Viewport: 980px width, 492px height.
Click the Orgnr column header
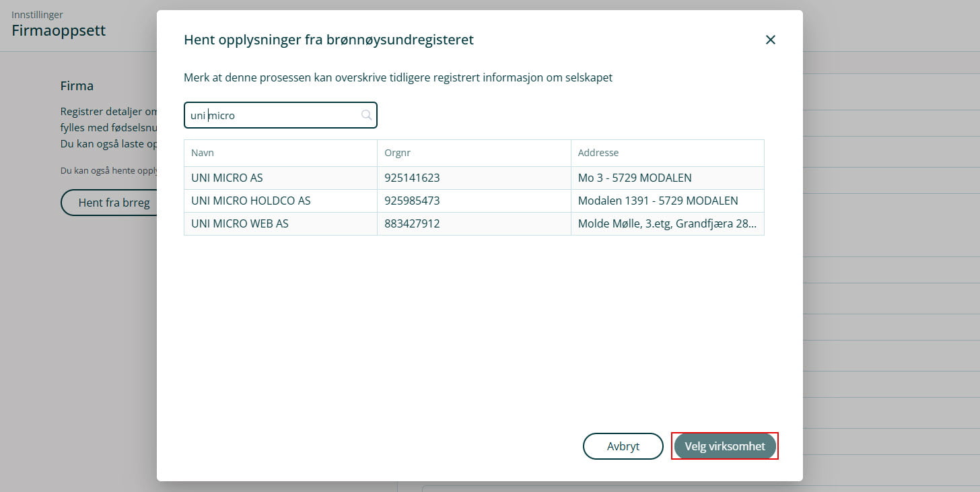[x=397, y=153]
